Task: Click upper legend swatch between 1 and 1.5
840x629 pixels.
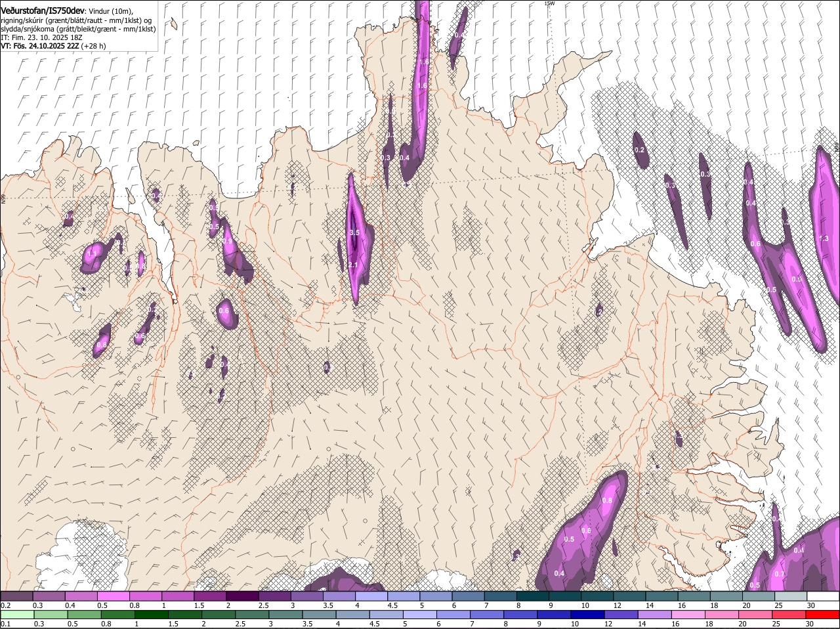Action: [178, 596]
